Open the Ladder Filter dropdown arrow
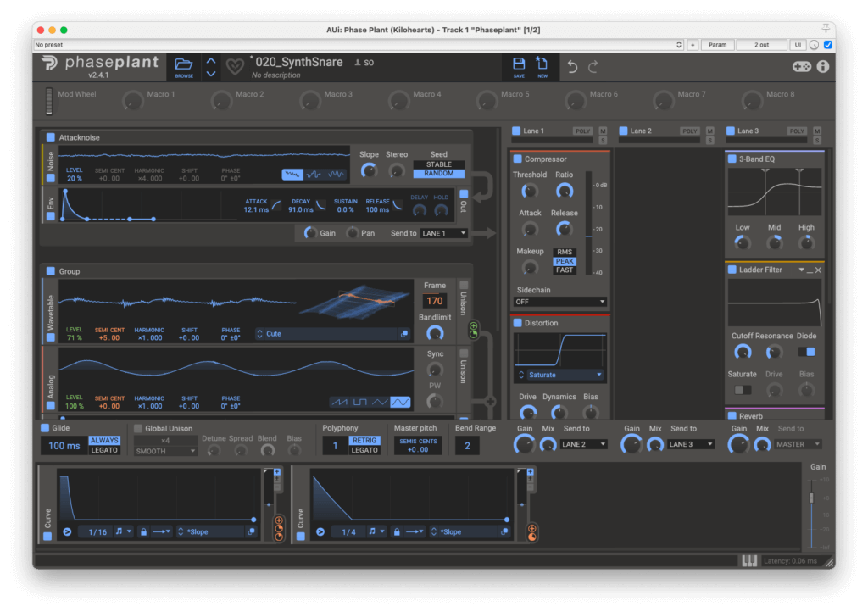Screen dimensions: 868x612 [801, 270]
